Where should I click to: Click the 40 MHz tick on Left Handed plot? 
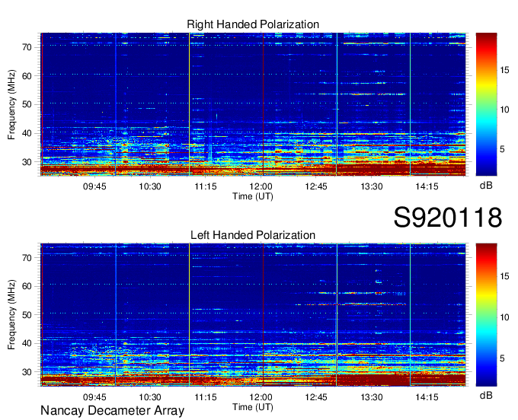coord(27,343)
